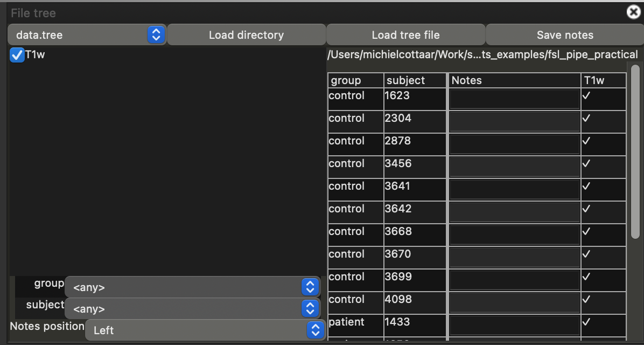Click the T1w checkmark for subject 3641
This screenshot has width=644, height=345.
click(x=587, y=186)
